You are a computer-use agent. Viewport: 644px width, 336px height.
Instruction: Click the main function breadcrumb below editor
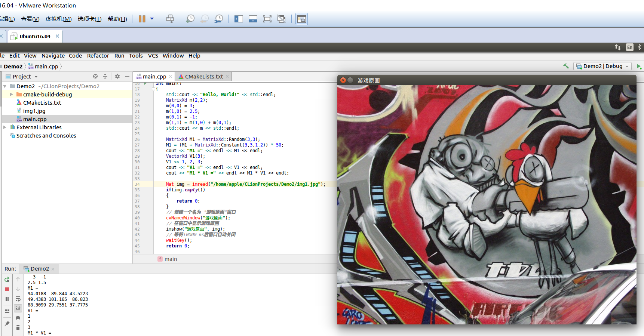tap(168, 259)
